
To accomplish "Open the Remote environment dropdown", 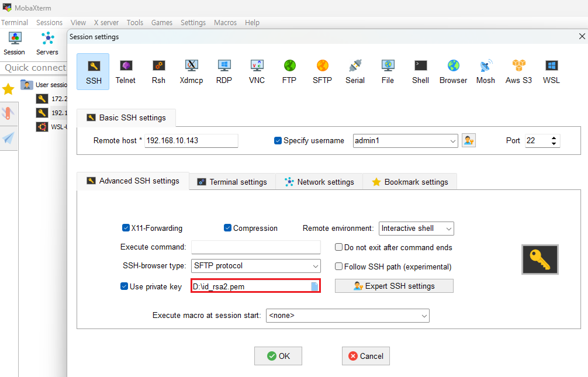I will pos(416,229).
